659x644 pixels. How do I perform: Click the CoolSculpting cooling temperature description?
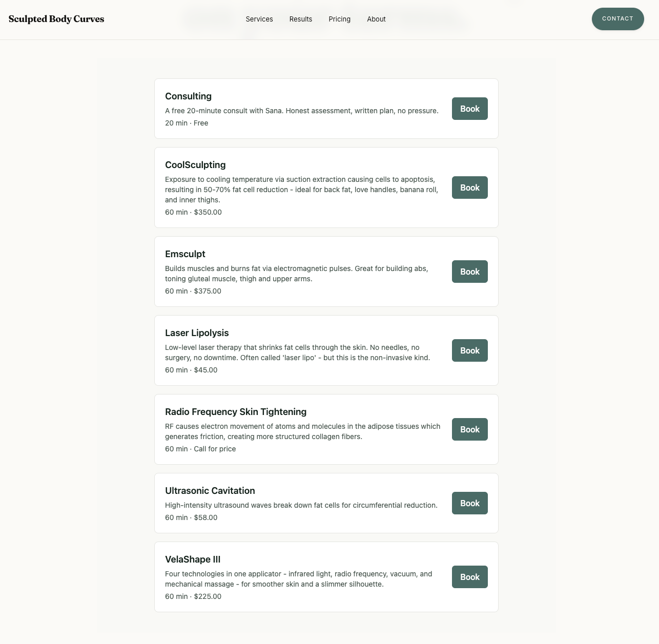(x=302, y=190)
